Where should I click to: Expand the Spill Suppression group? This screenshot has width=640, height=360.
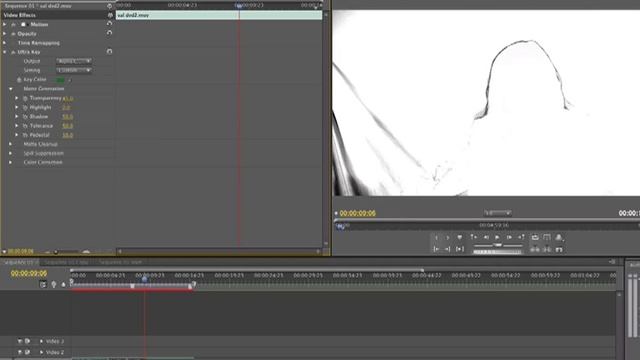pos(11,153)
